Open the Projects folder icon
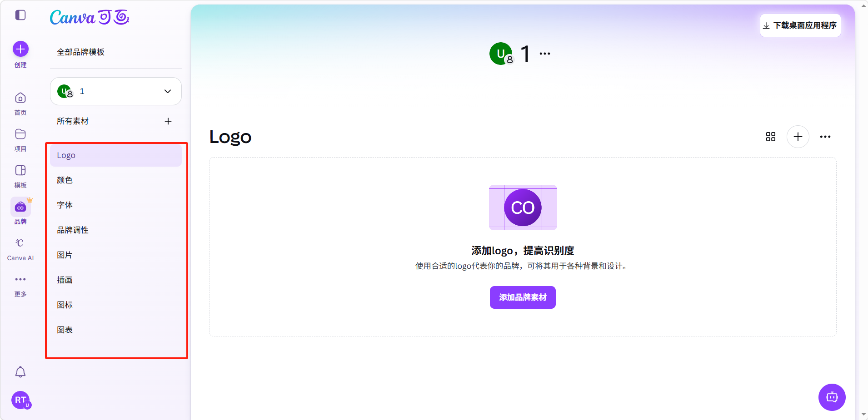Image resolution: width=868 pixels, height=420 pixels. pyautogui.click(x=20, y=134)
